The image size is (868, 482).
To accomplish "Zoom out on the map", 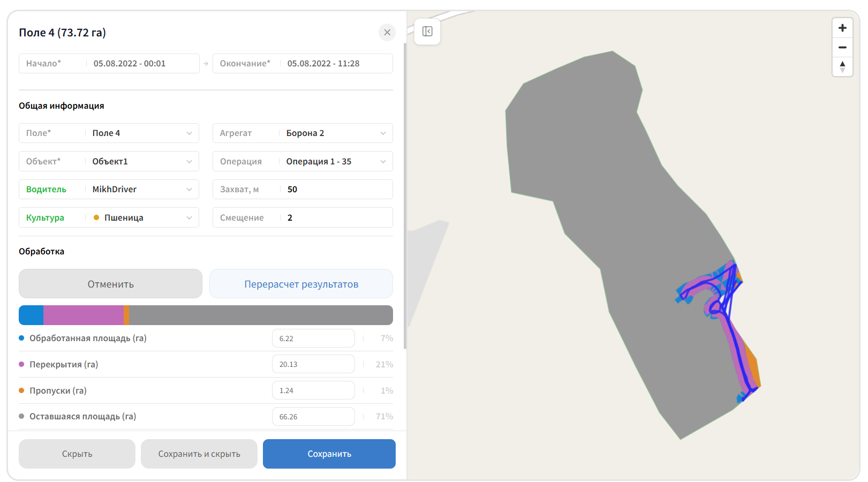I will tap(842, 47).
